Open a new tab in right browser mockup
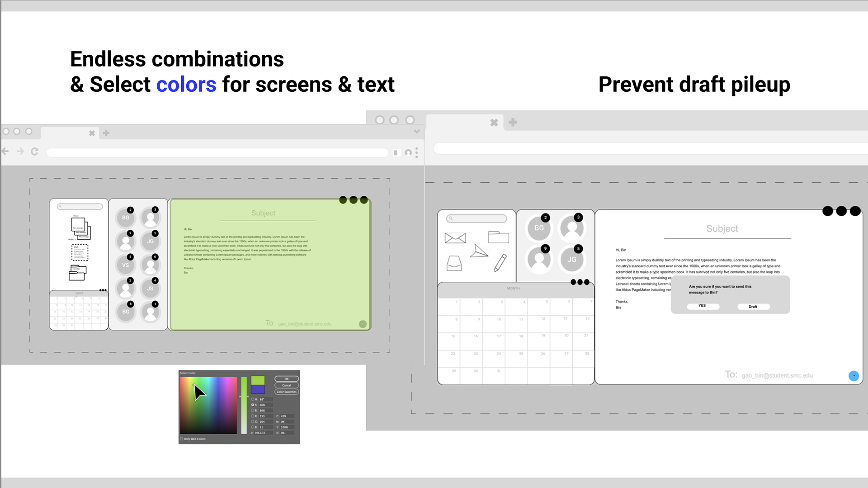 [x=513, y=122]
